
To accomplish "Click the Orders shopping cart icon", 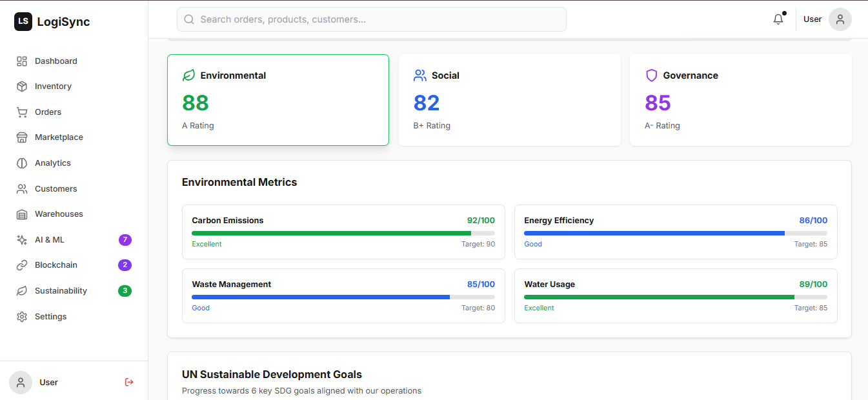I will (x=22, y=112).
